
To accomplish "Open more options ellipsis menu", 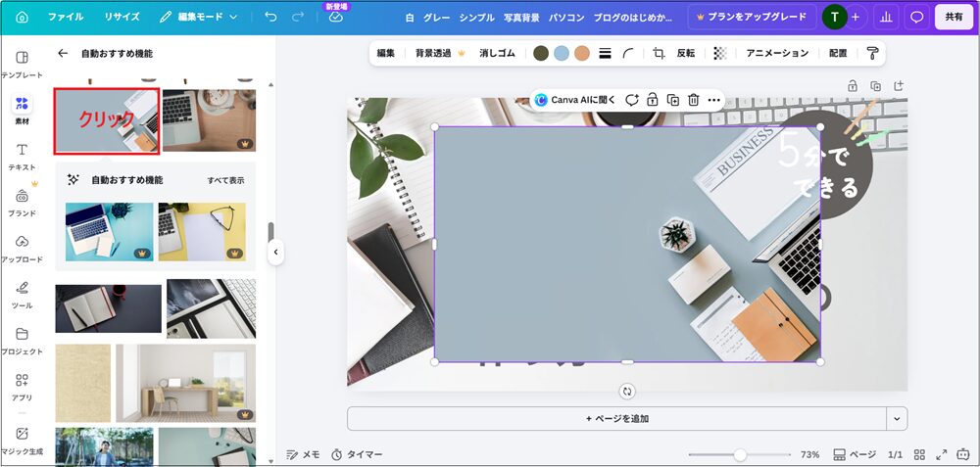I will tap(713, 100).
